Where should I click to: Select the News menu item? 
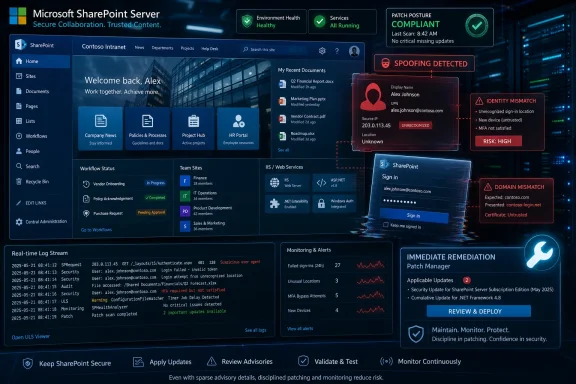(140, 47)
